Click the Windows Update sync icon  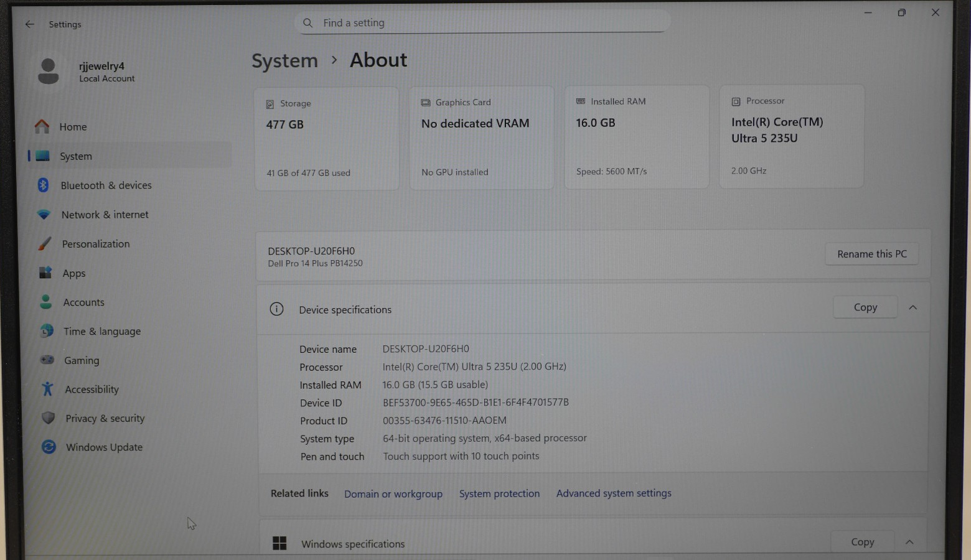(49, 447)
